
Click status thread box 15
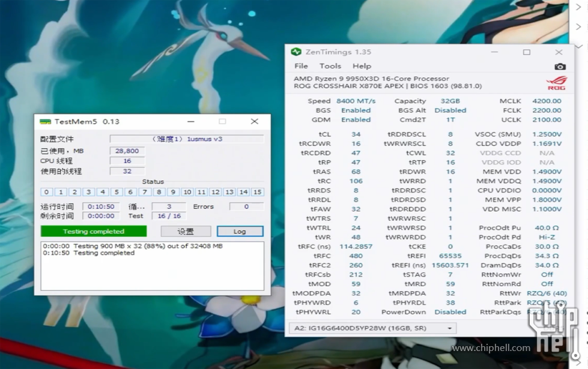point(257,192)
